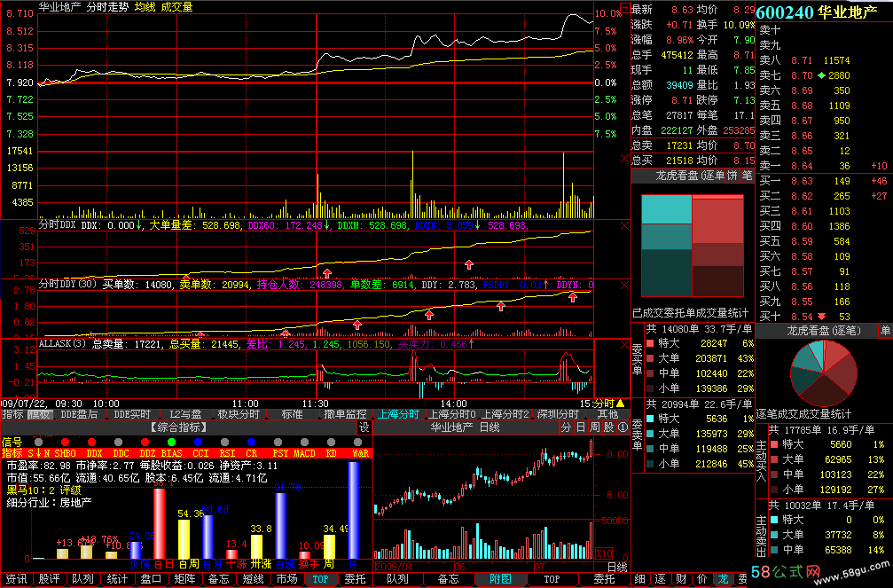The height and width of the screenshot is (588, 893).
Task: Click the MACD indicator label in red bar
Action: pyautogui.click(x=304, y=453)
